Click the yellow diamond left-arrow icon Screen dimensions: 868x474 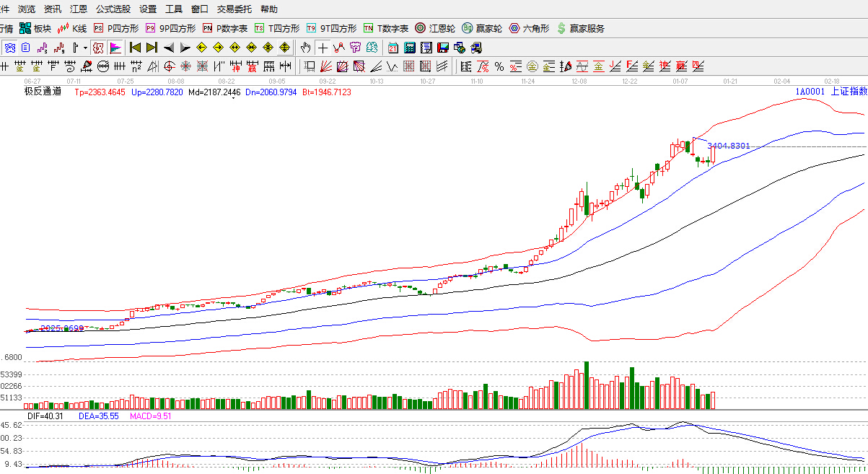click(201, 48)
